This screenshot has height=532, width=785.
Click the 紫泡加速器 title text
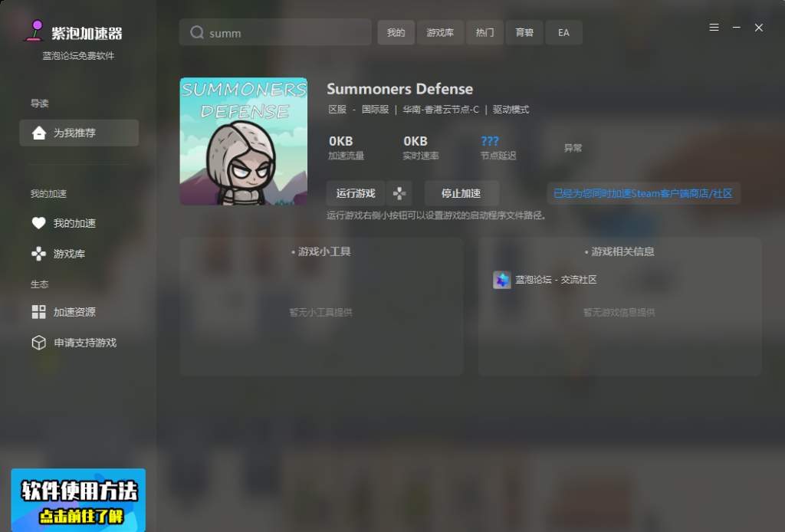pos(87,34)
